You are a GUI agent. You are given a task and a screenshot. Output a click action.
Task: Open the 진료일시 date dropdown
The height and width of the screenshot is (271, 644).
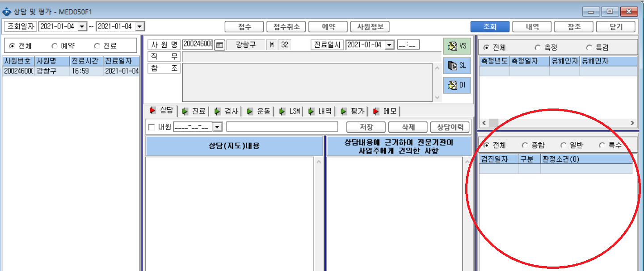(390, 45)
